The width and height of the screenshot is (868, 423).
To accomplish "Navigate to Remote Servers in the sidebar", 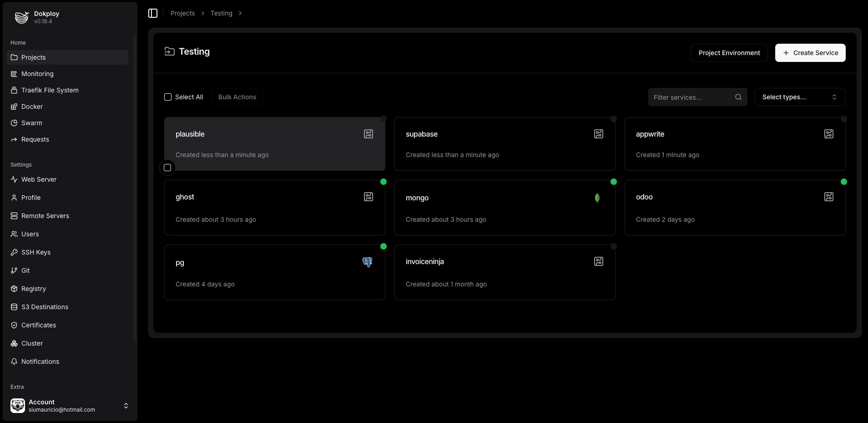I will [45, 216].
